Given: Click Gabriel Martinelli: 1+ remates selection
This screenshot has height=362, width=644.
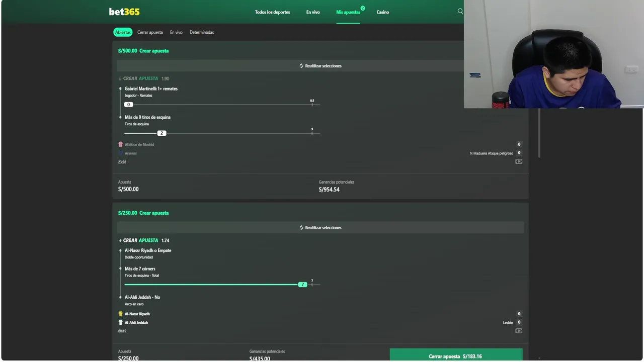Looking at the screenshot, I should pos(151,88).
